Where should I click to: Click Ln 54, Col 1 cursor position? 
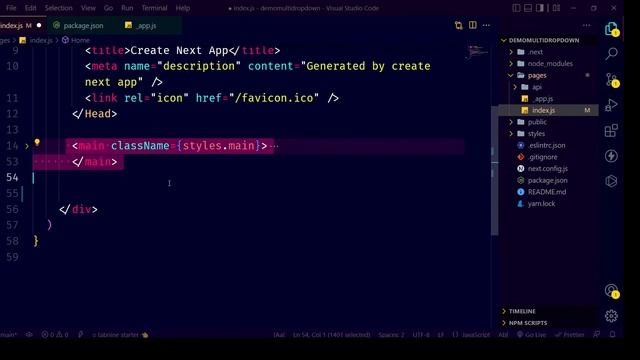pyautogui.click(x=331, y=335)
